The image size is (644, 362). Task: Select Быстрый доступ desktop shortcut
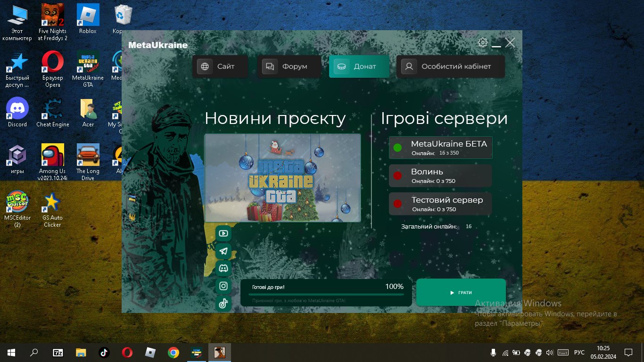pyautogui.click(x=17, y=70)
